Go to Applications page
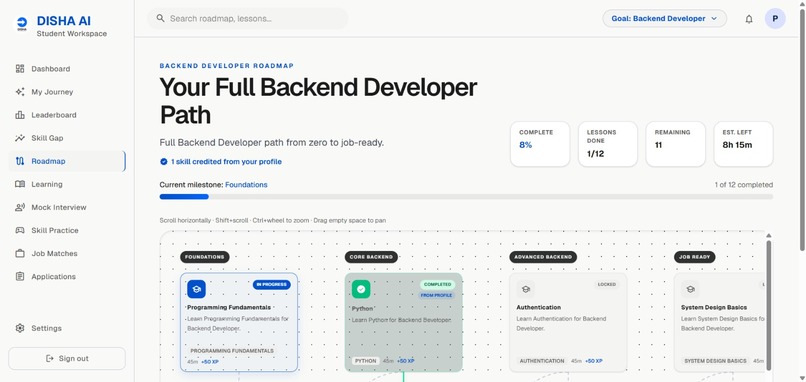Image resolution: width=806 pixels, height=382 pixels. [67, 277]
